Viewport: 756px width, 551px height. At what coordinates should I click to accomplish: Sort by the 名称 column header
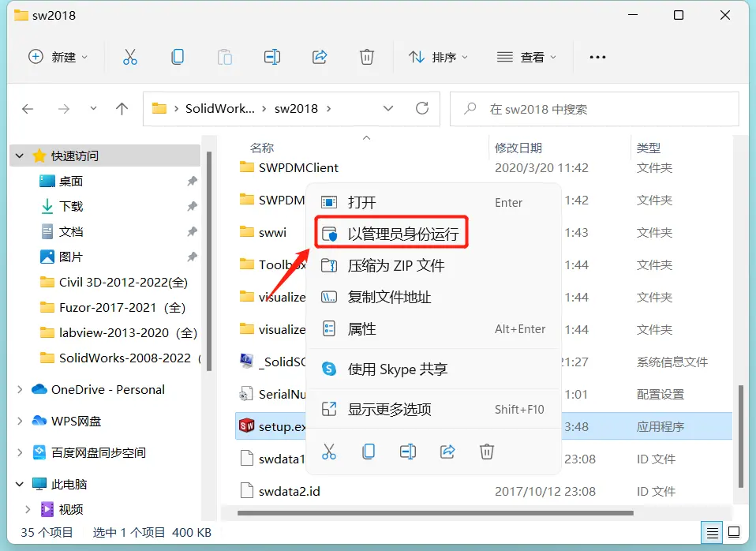(262, 148)
